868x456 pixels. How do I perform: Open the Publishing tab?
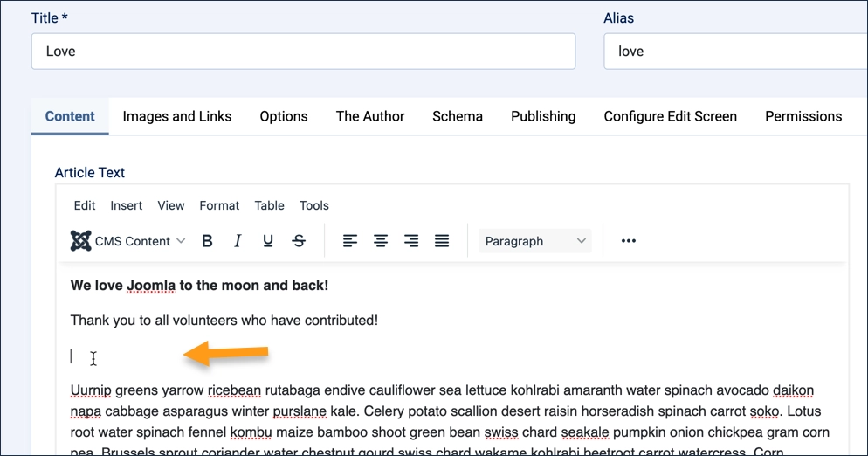(x=543, y=116)
